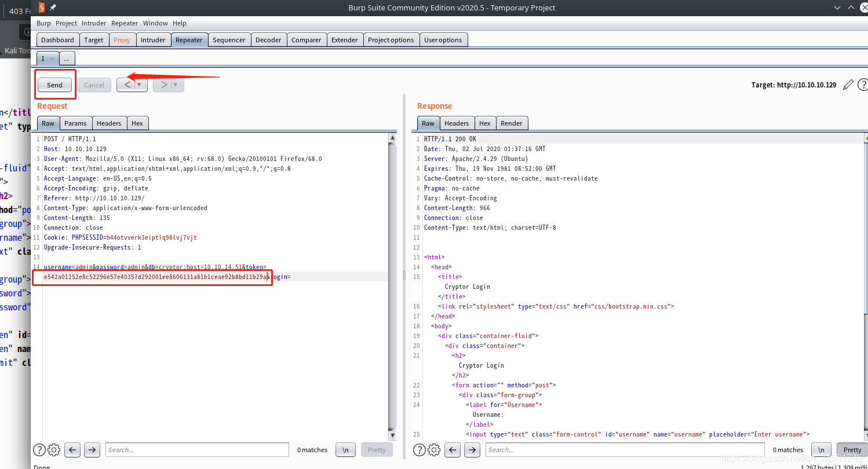Open the Intruder menu
This screenshot has width=868, height=469.
pos(94,23)
